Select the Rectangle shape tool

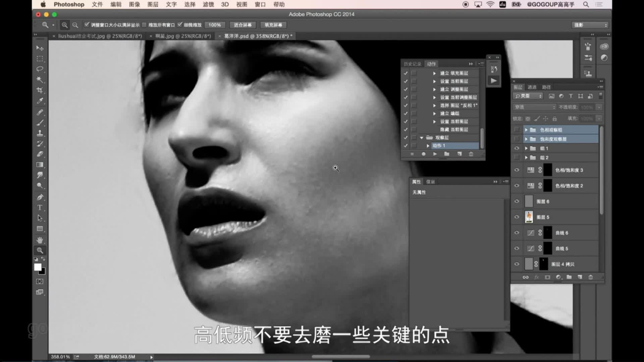pos(40,229)
